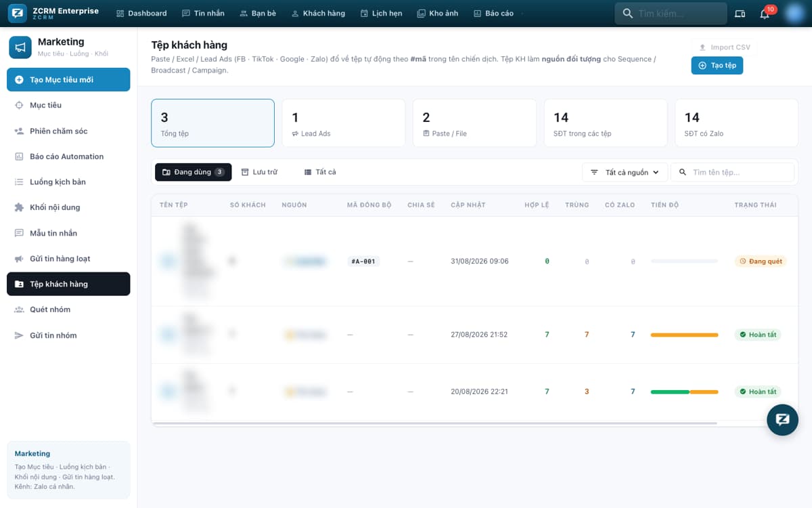The height and width of the screenshot is (508, 812).
Task: Click the table's horizontal scrollbar
Action: pos(435,423)
